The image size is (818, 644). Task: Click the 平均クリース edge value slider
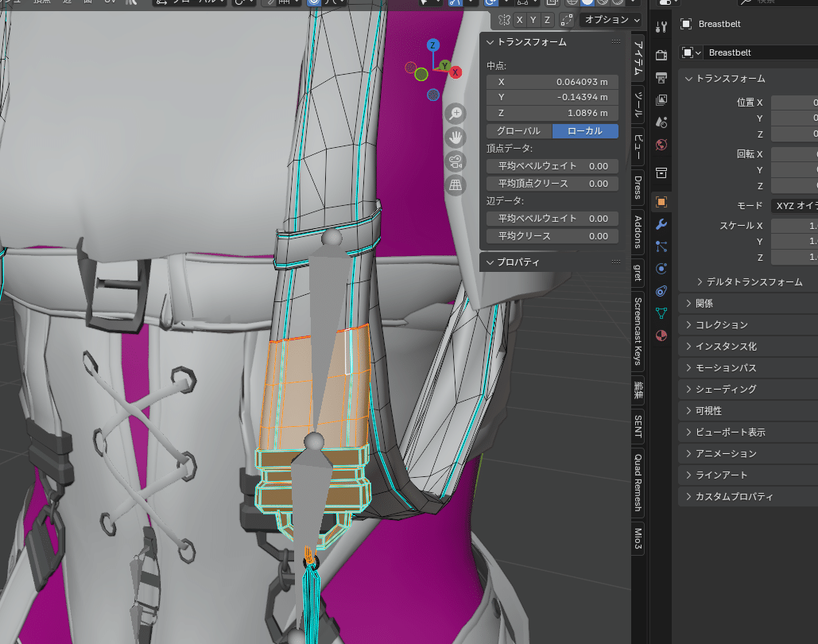click(552, 236)
